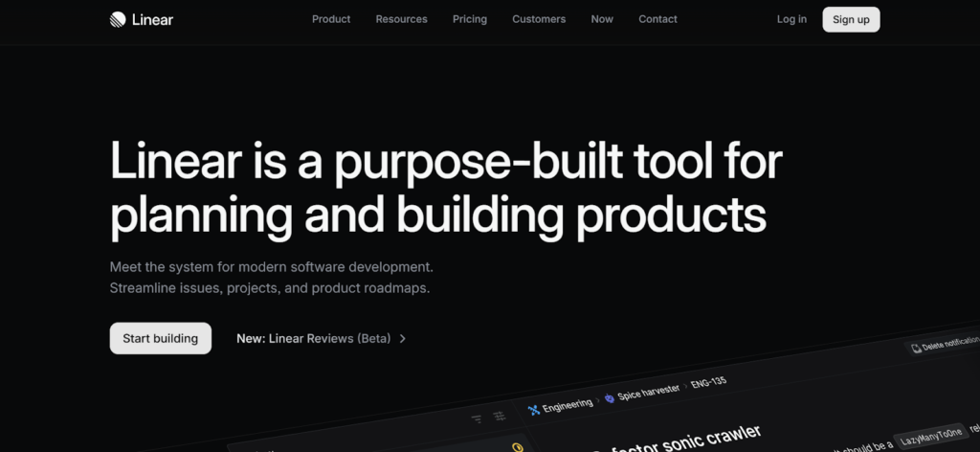This screenshot has width=980, height=452.
Task: Click the Spice harvester project icon
Action: coord(610,398)
